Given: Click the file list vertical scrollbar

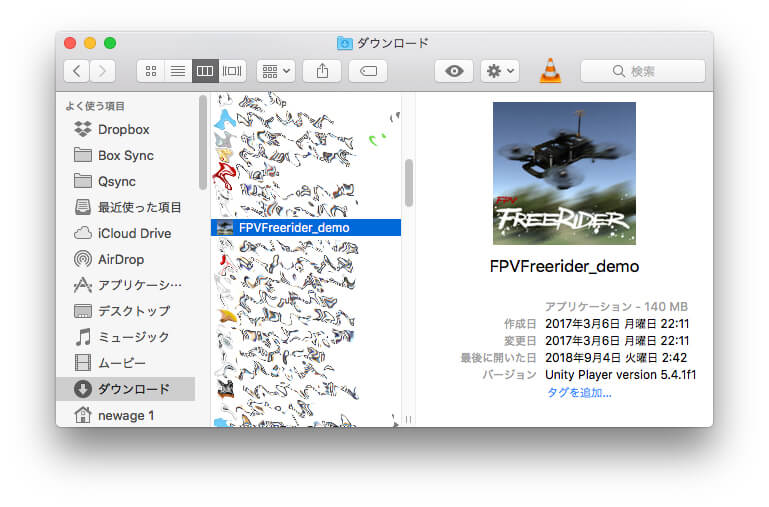Looking at the screenshot, I should tap(408, 183).
